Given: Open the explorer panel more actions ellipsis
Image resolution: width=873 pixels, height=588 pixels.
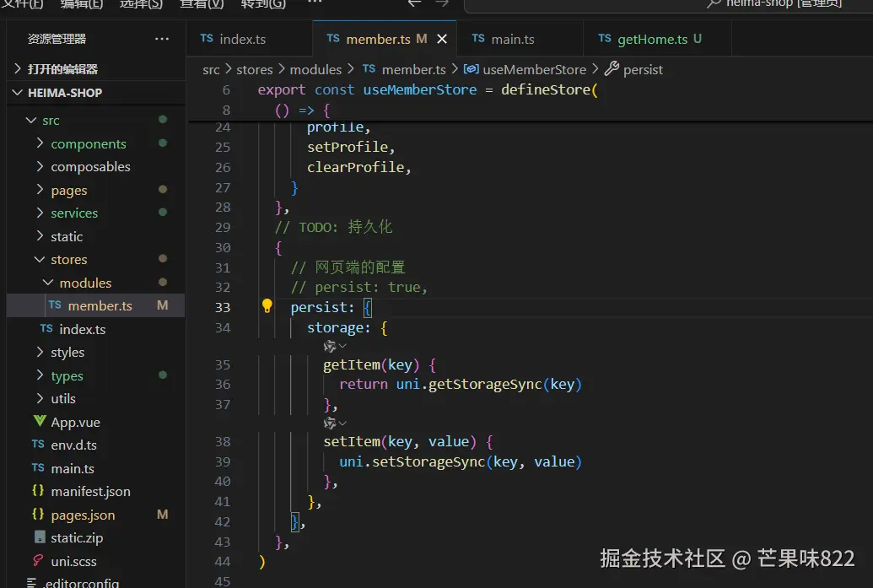Looking at the screenshot, I should [x=162, y=39].
